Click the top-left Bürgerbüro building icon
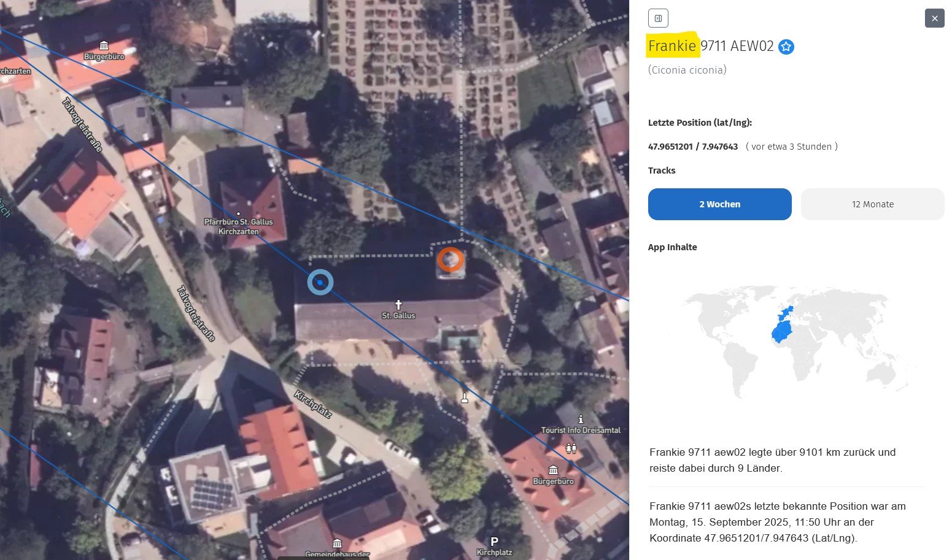This screenshot has width=952, height=560. tap(104, 45)
